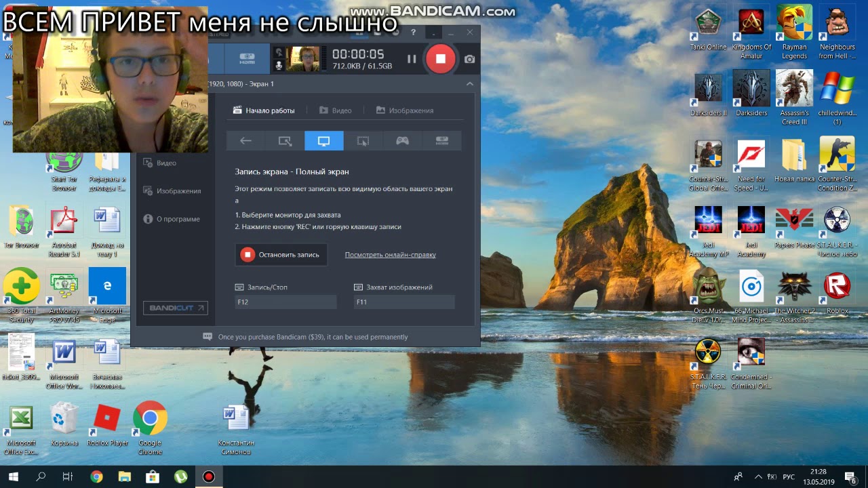This screenshot has height=488, width=868.
Task: Select Изображения in the Bandicam sidebar
Action: [x=172, y=191]
